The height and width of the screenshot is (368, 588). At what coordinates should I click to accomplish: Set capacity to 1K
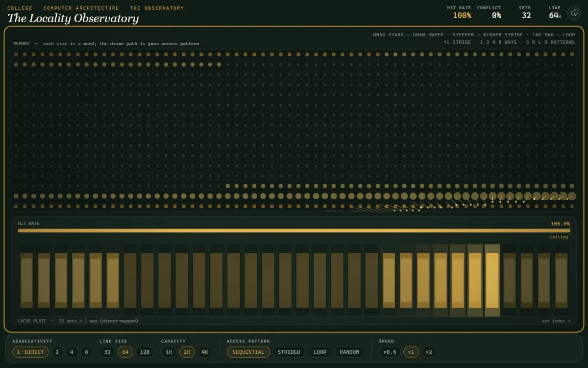tap(169, 352)
